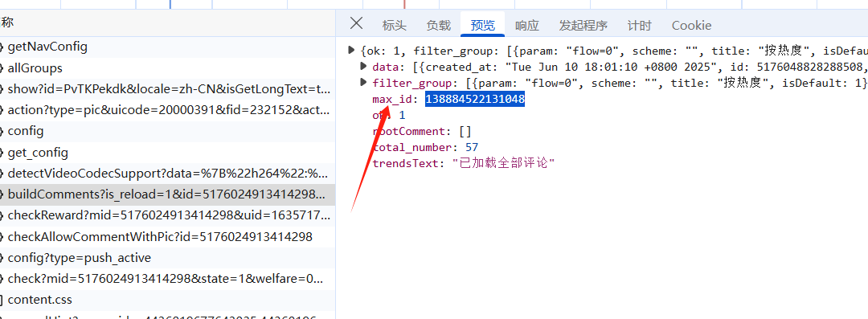The height and width of the screenshot is (319, 868).
Task: Click the rootComment empty array value
Action: point(465,132)
